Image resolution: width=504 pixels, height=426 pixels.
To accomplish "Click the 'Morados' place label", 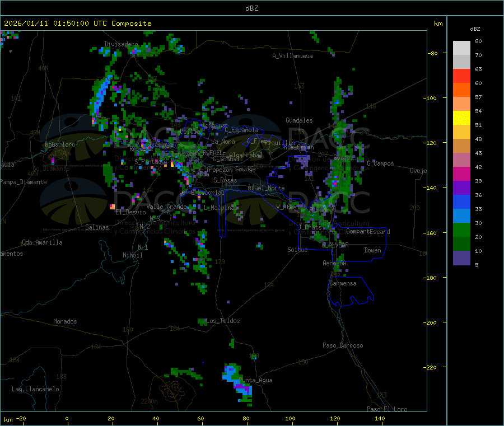I will 66,321.
